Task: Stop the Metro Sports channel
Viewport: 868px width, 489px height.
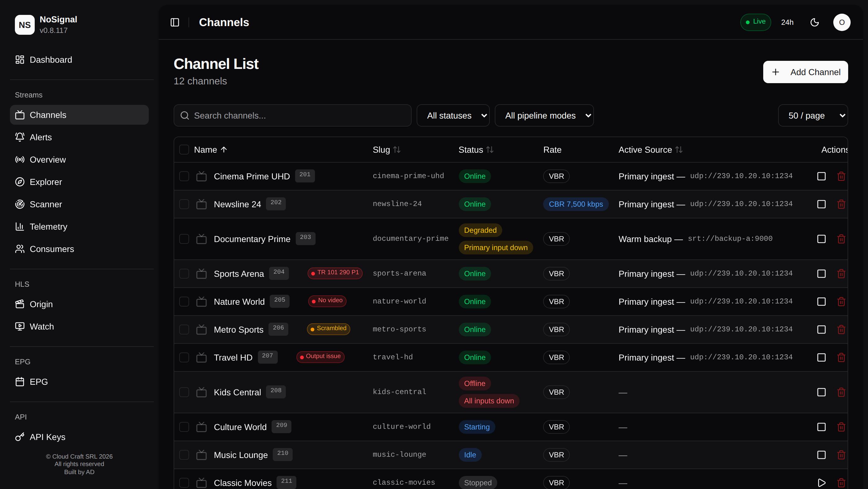Action: click(x=821, y=330)
